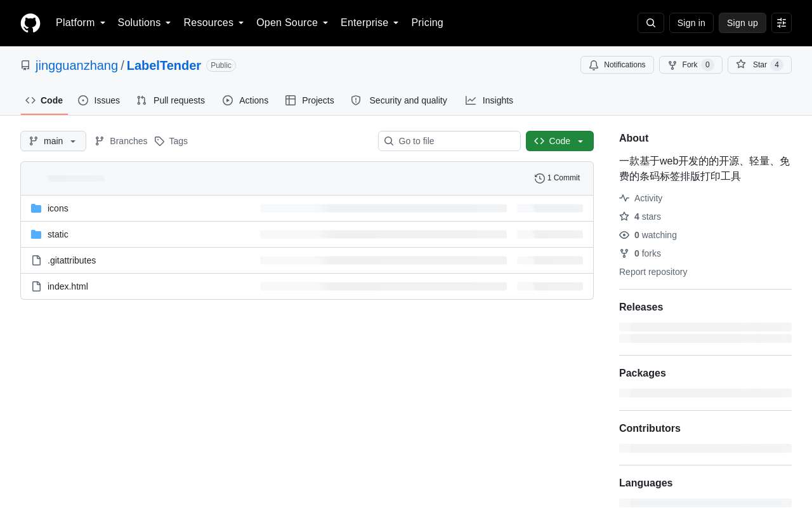Open the jingguanzhang profile link

tap(77, 65)
